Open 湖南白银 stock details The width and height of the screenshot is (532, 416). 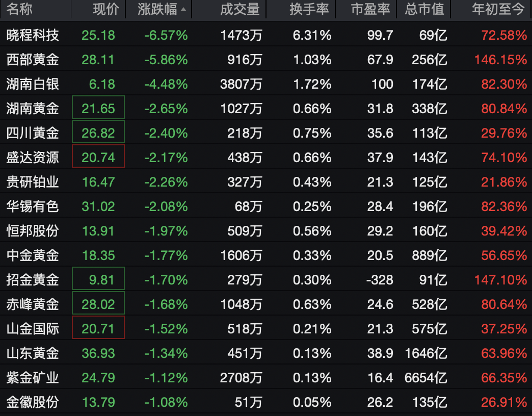pyautogui.click(x=33, y=84)
